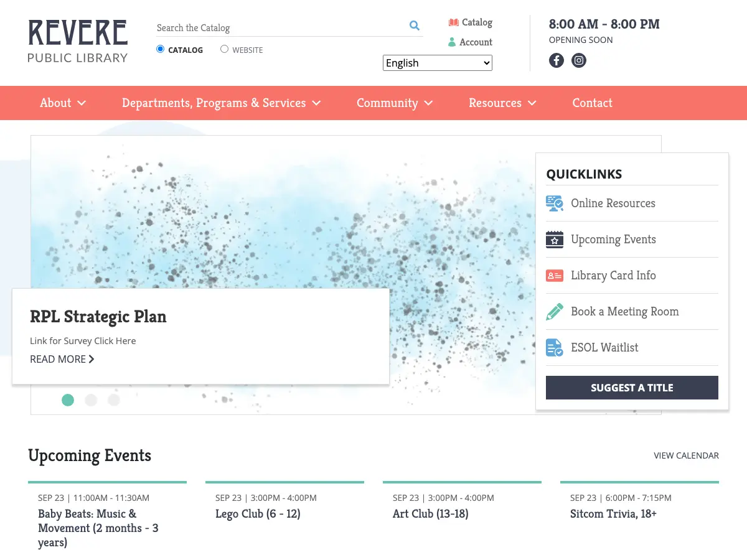Viewport: 747px width, 560px height.
Task: Open the Lego Club (6 - 12) event
Action: (258, 514)
